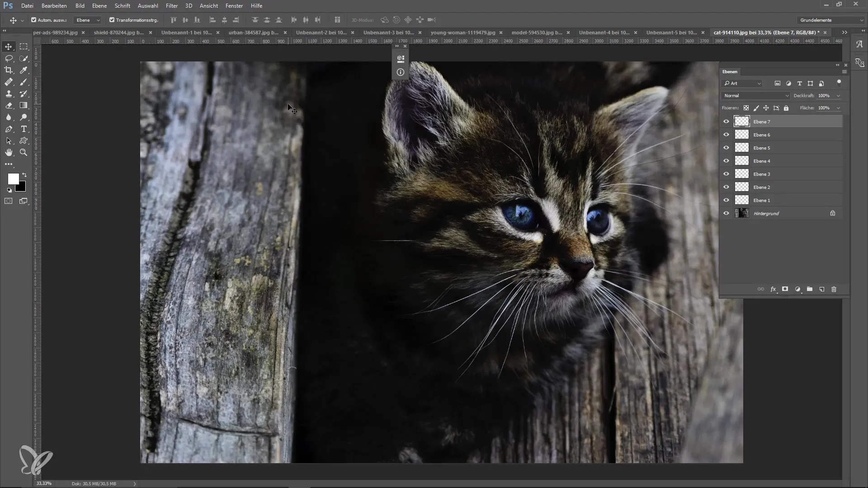Viewport: 868px width, 488px height.
Task: Hide the Ebene 7 layer
Action: pyautogui.click(x=726, y=122)
